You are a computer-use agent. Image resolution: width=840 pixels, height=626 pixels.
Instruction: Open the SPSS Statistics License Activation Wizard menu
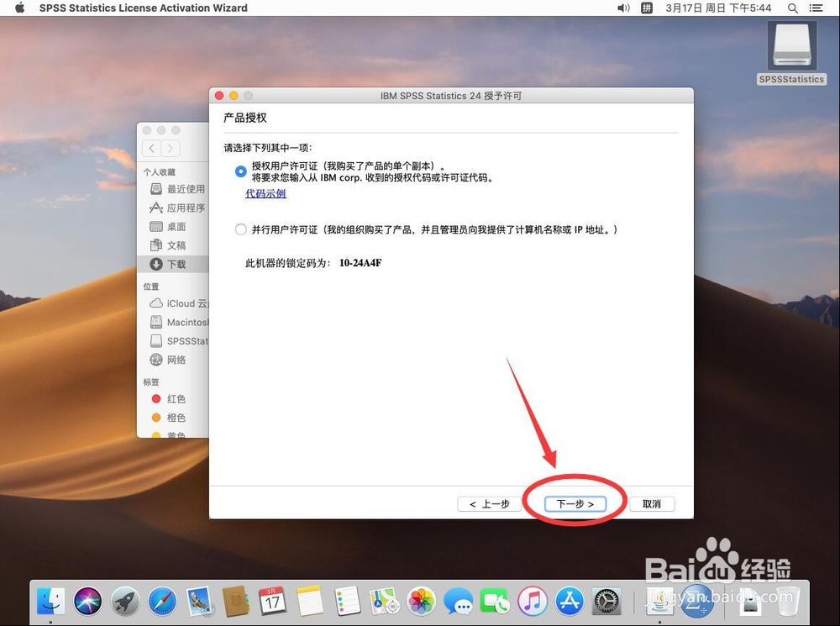coord(143,8)
